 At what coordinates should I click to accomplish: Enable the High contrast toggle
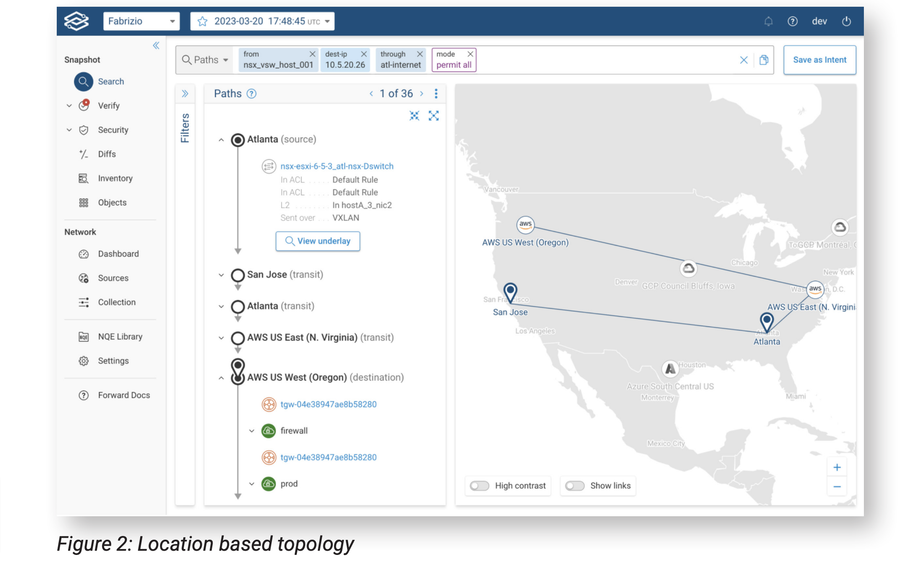coord(479,486)
